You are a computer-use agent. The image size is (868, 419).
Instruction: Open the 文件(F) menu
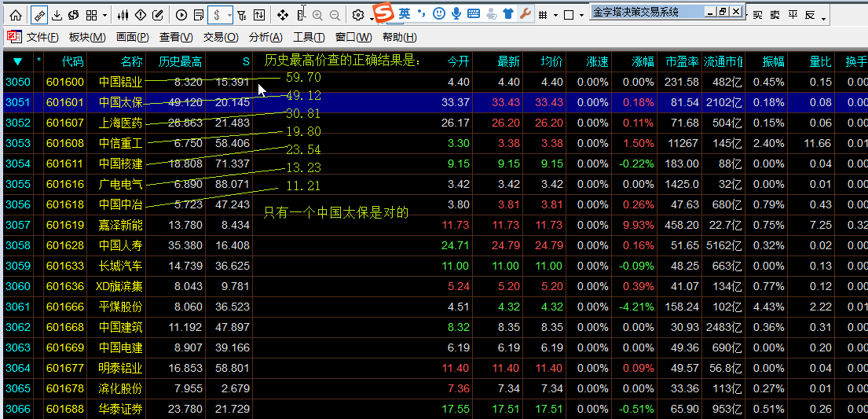coord(42,37)
